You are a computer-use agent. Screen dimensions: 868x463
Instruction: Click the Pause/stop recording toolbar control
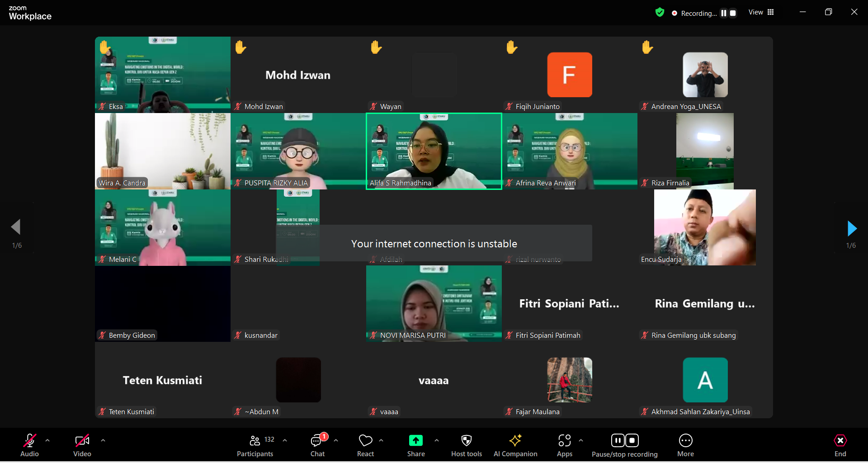click(624, 445)
